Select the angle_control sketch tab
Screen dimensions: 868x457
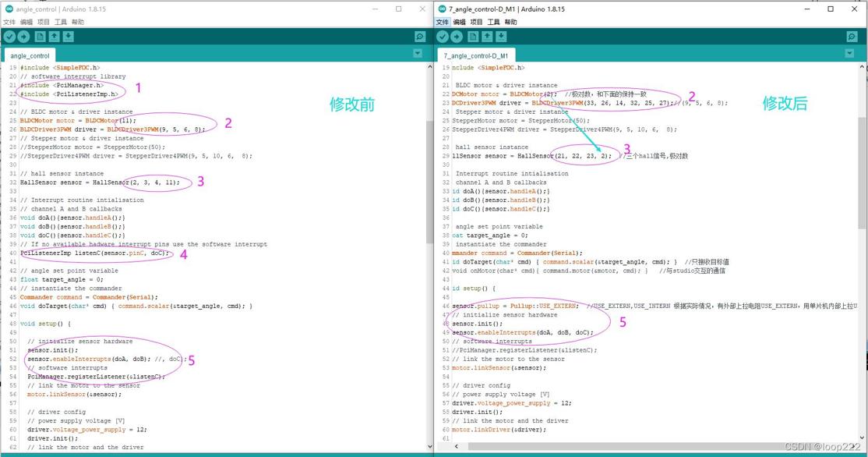[30, 55]
